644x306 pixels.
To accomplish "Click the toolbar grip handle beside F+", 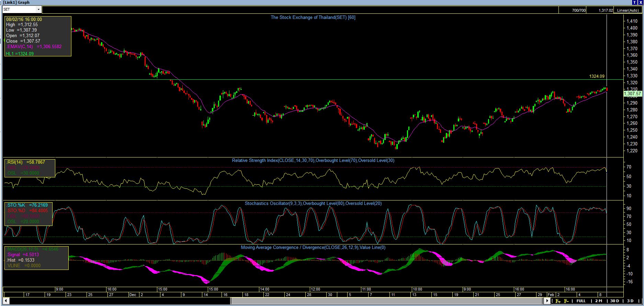I will click(x=553, y=301).
